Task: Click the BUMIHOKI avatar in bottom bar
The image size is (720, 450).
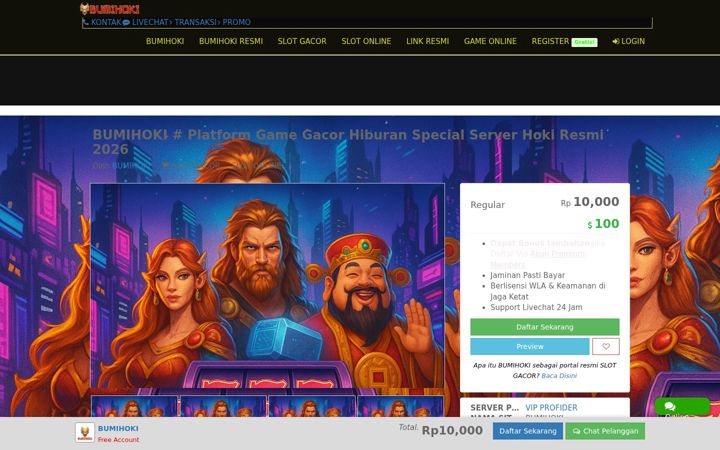Action: tap(85, 433)
